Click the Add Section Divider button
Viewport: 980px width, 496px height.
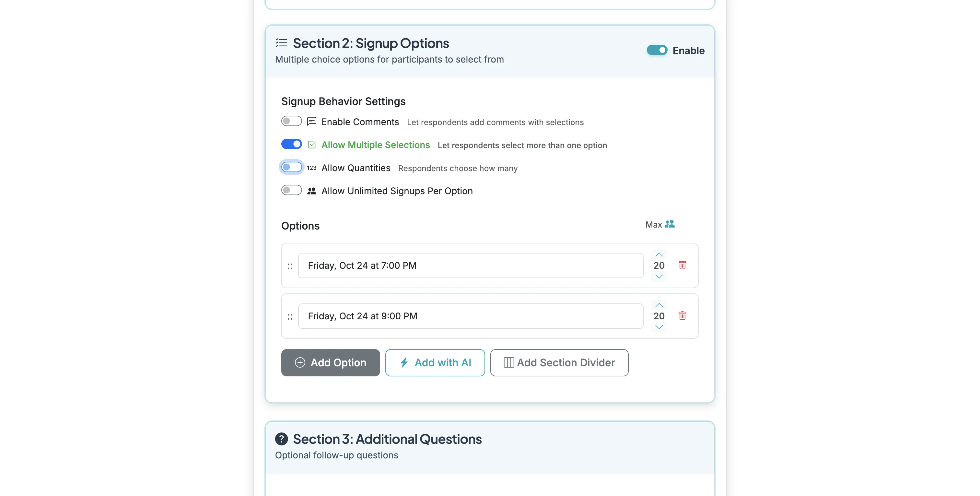pyautogui.click(x=559, y=362)
